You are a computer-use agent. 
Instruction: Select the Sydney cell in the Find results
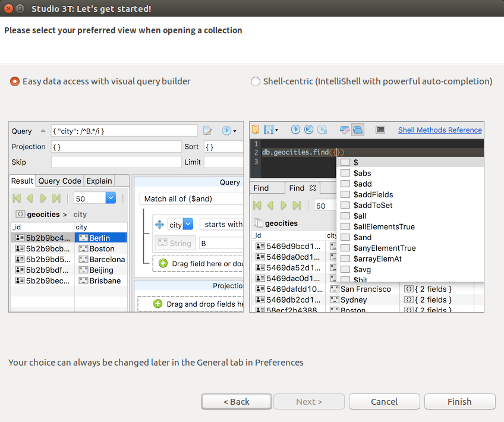(363, 300)
